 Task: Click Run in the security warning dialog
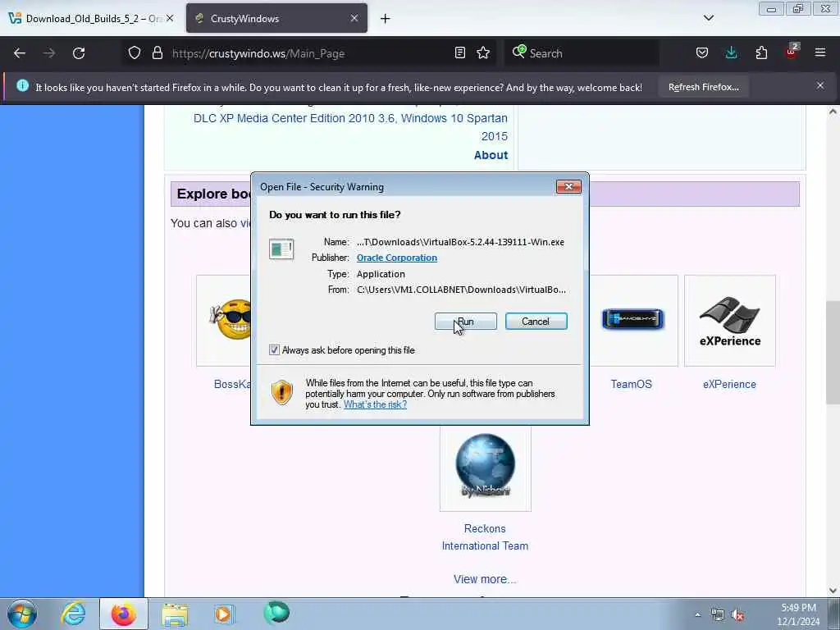(x=466, y=322)
